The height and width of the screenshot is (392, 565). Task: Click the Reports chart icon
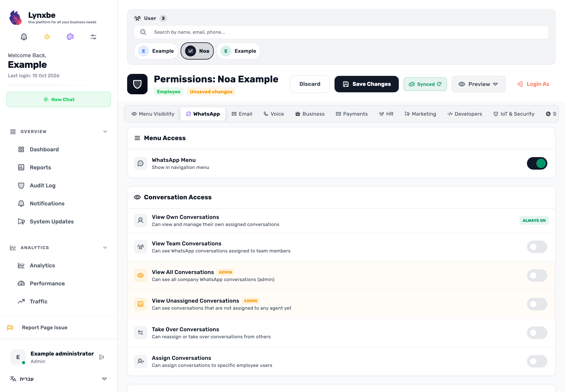pos(21,167)
